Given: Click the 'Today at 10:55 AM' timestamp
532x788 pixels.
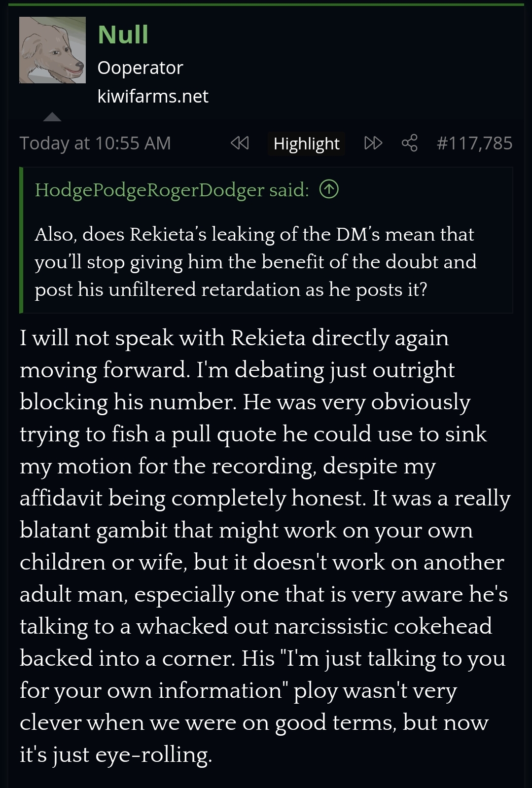Looking at the screenshot, I should (x=95, y=143).
